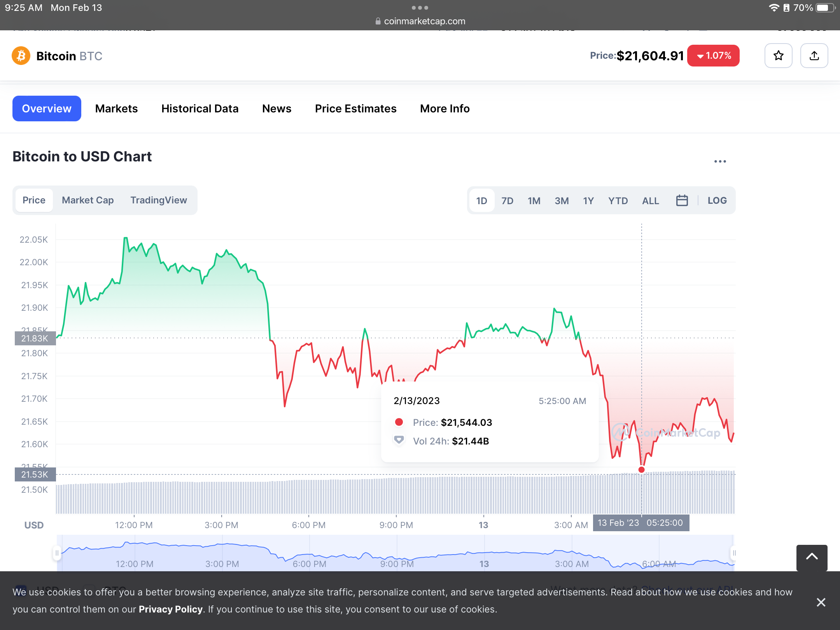Open the Historical Data tab
Image resolution: width=840 pixels, height=630 pixels.
[x=200, y=108]
